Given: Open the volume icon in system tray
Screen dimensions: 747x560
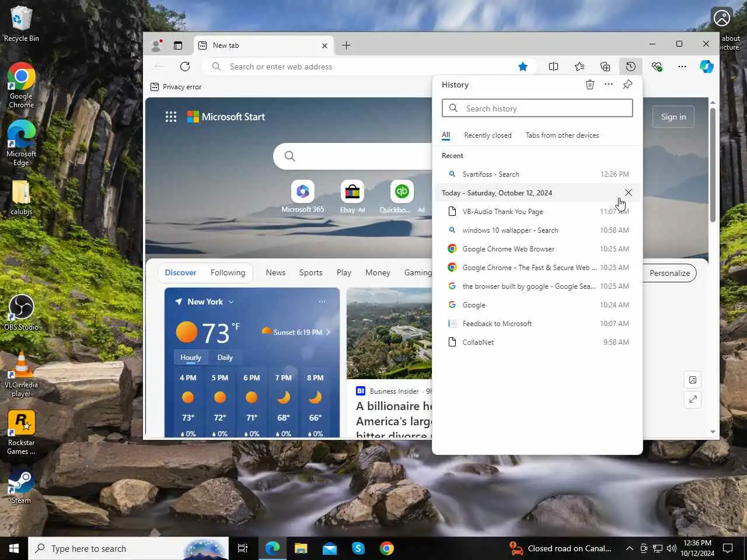Looking at the screenshot, I should 671,548.
